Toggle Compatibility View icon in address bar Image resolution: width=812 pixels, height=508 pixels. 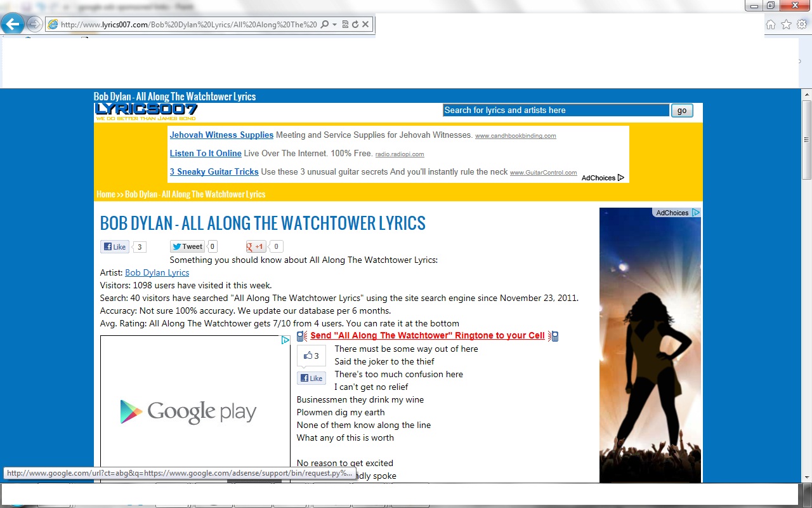click(345, 25)
